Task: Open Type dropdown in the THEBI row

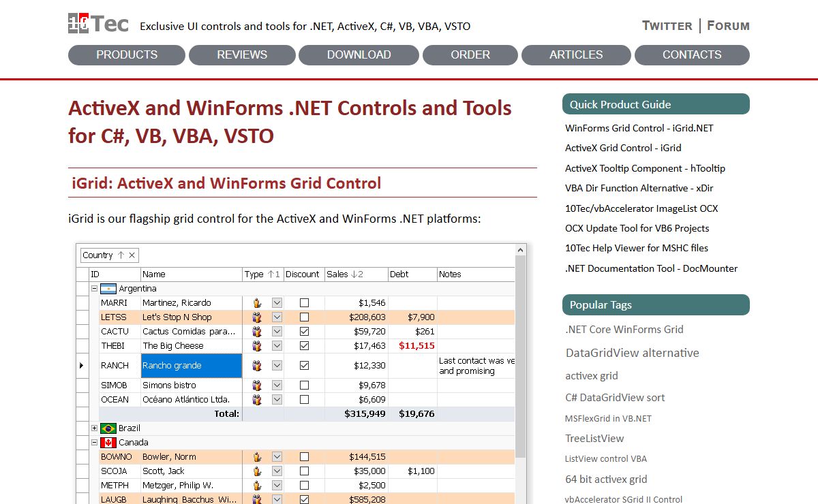Action: point(277,346)
